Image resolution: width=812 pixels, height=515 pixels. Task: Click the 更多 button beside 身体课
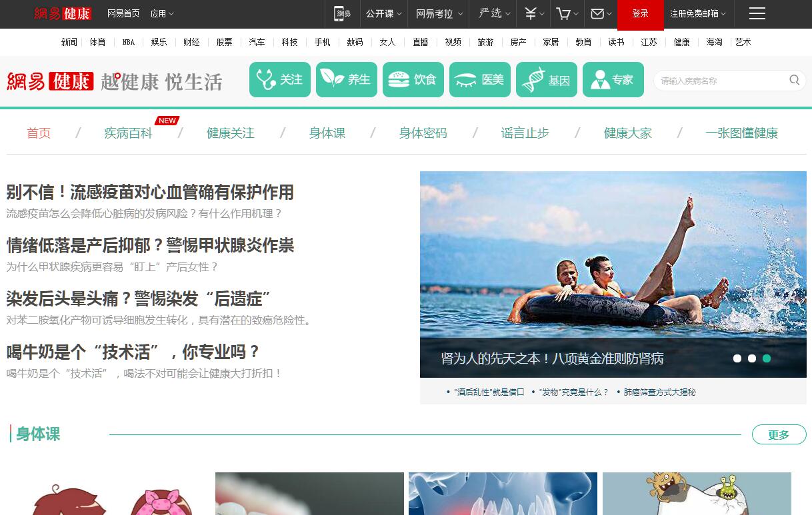(x=779, y=435)
